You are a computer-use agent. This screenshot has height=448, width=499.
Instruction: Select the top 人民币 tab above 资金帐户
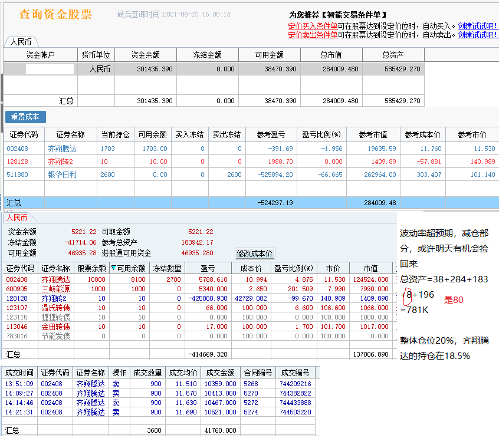point(21,42)
